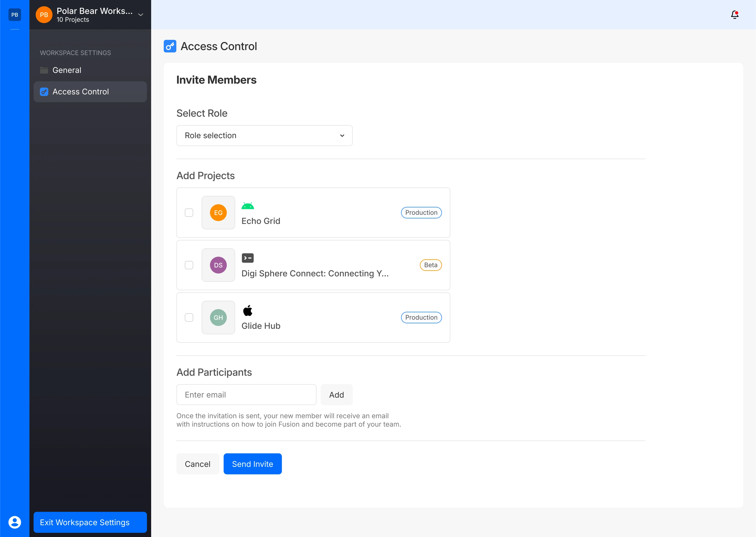This screenshot has height=537, width=756.
Task: Select Access Control in the sidebar
Action: click(x=80, y=92)
